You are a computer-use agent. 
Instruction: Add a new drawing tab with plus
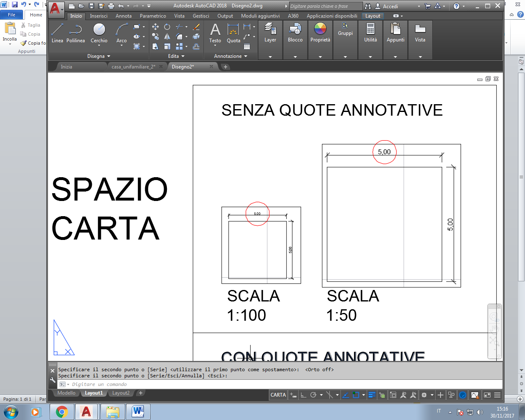(x=226, y=67)
